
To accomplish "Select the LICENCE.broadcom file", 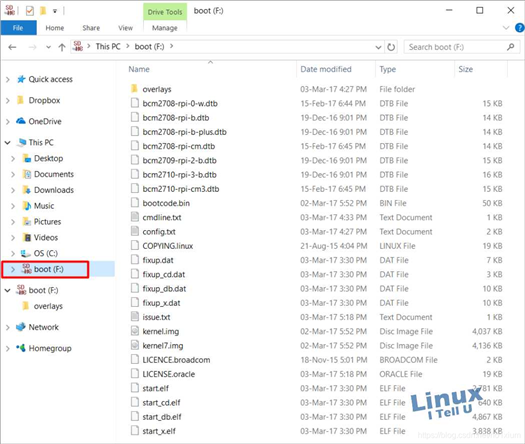I will click(x=176, y=360).
